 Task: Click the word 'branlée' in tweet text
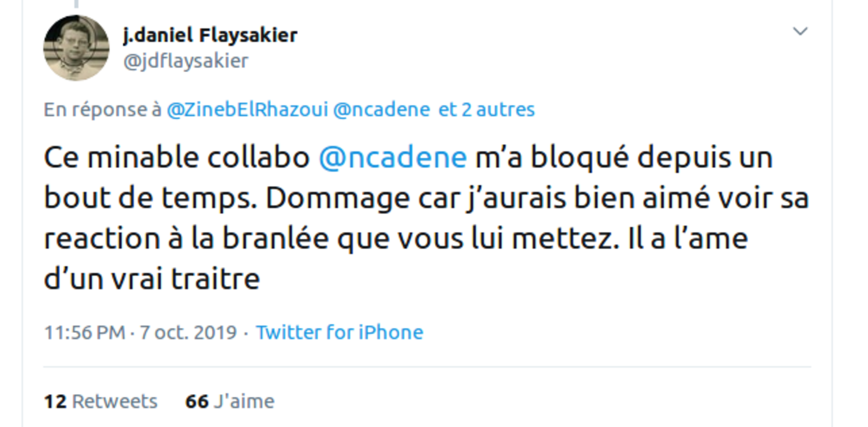(x=275, y=239)
